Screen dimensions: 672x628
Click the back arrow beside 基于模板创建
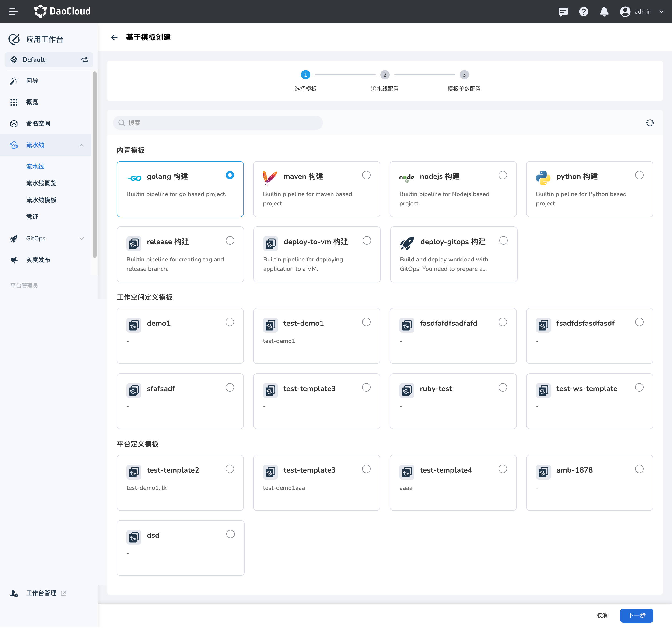(114, 37)
